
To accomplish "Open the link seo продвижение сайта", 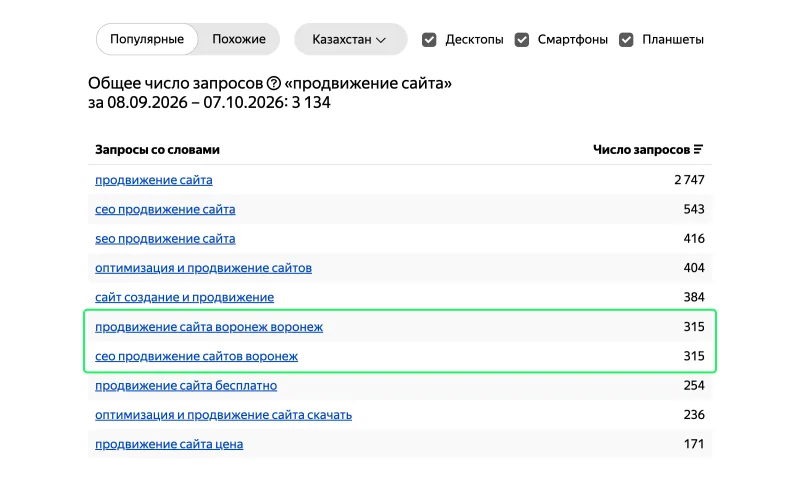I will [165, 239].
